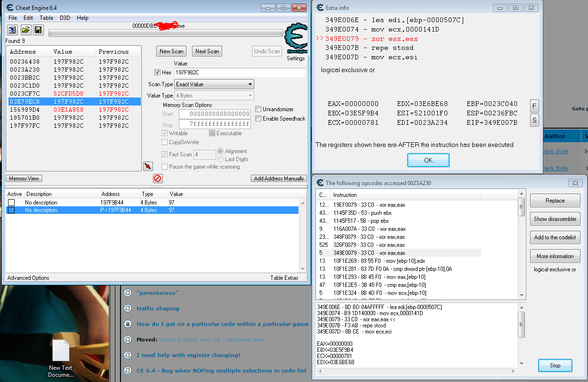Screen dimensions: 588x382
Task: Click the open folder load table icon
Action: tap(25, 30)
